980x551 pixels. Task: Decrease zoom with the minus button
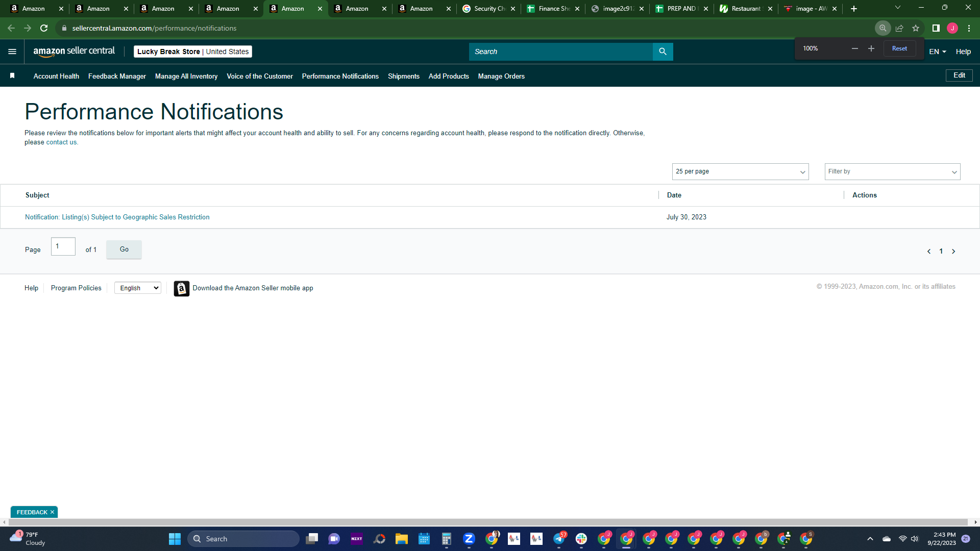pos(854,48)
